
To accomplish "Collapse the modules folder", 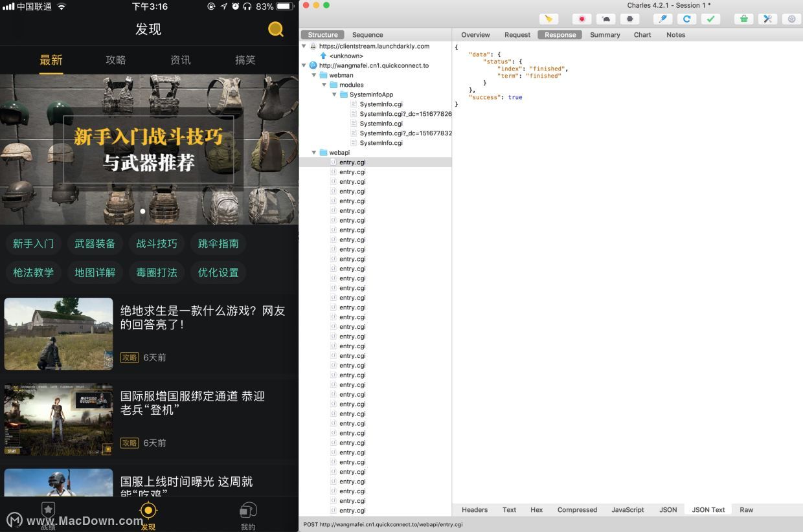I will click(x=324, y=85).
